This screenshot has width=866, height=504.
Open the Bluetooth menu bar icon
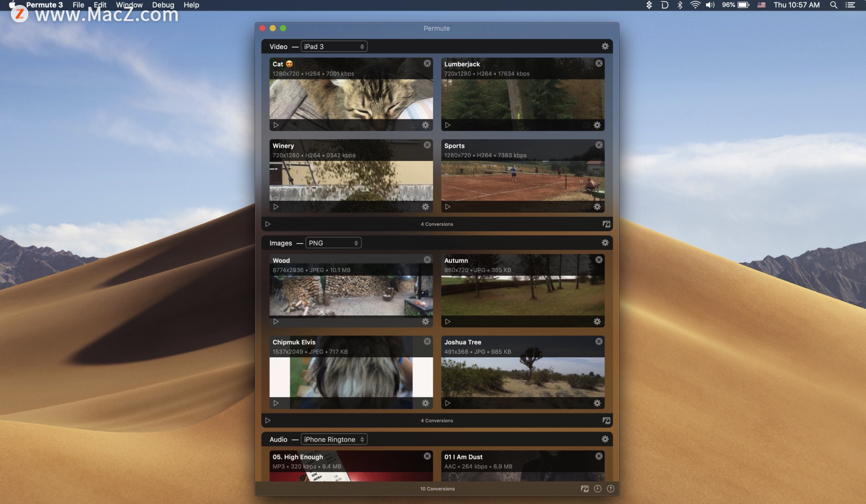coord(680,5)
